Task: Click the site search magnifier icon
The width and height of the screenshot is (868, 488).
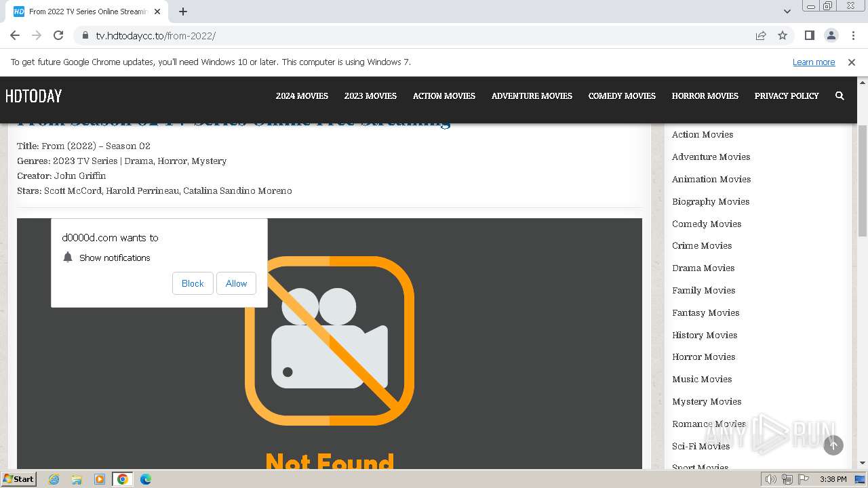Action: (840, 96)
